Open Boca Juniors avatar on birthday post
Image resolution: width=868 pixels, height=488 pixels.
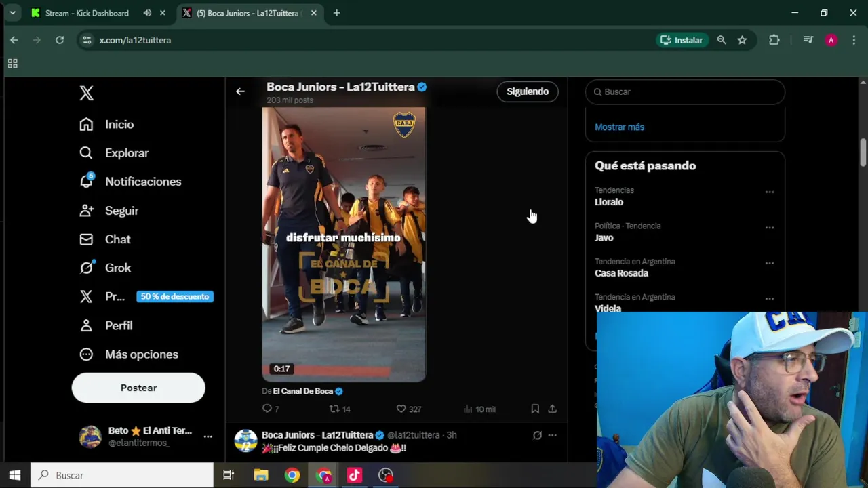pyautogui.click(x=245, y=441)
